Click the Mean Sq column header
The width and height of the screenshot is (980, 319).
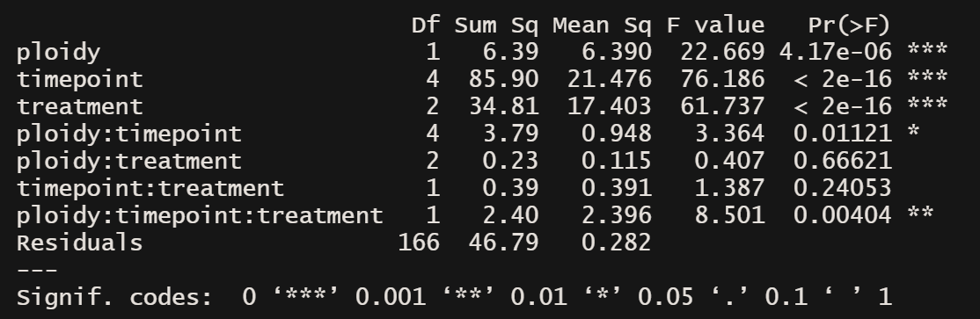602,26
